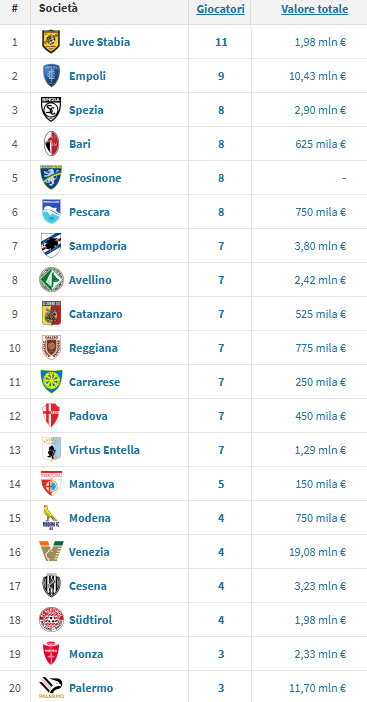Open Empoli's 10,43 mln € value

tap(318, 76)
